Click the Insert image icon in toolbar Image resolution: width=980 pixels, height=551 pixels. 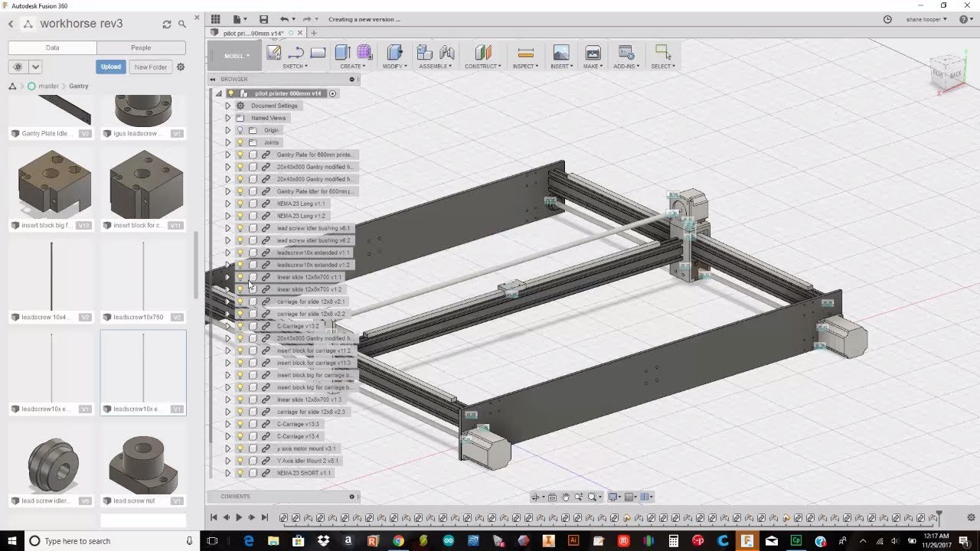coord(561,53)
